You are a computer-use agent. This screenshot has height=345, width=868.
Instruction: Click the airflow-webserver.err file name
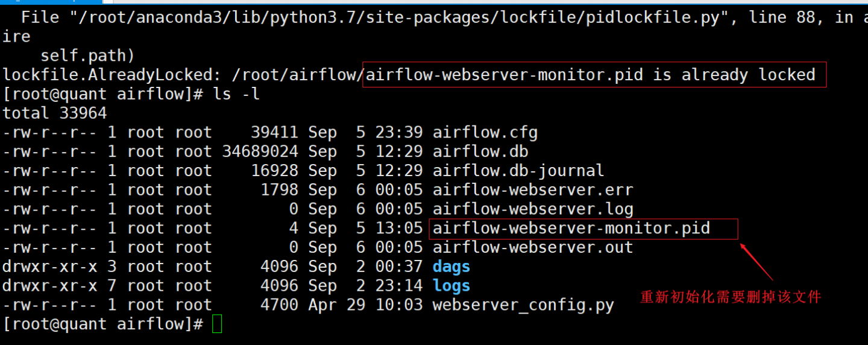[533, 190]
